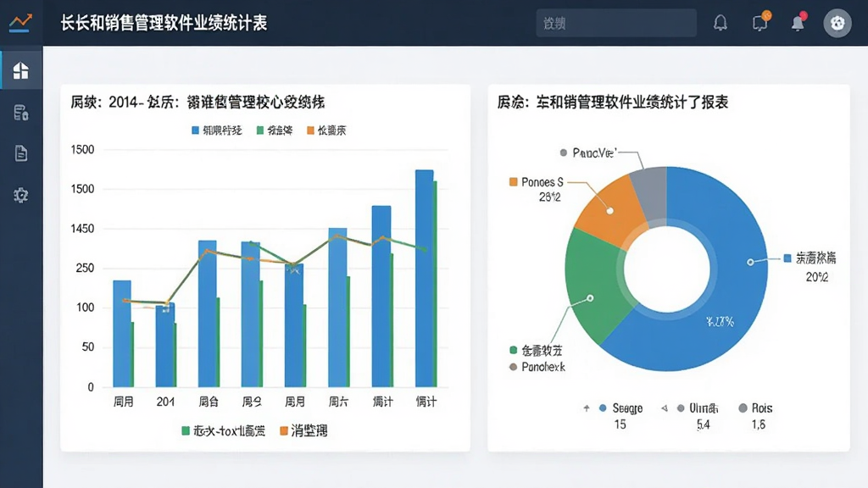Image resolution: width=868 pixels, height=488 pixels.
Task: Toggle the gray PanoVe' donut legend entry
Action: [x=588, y=152]
